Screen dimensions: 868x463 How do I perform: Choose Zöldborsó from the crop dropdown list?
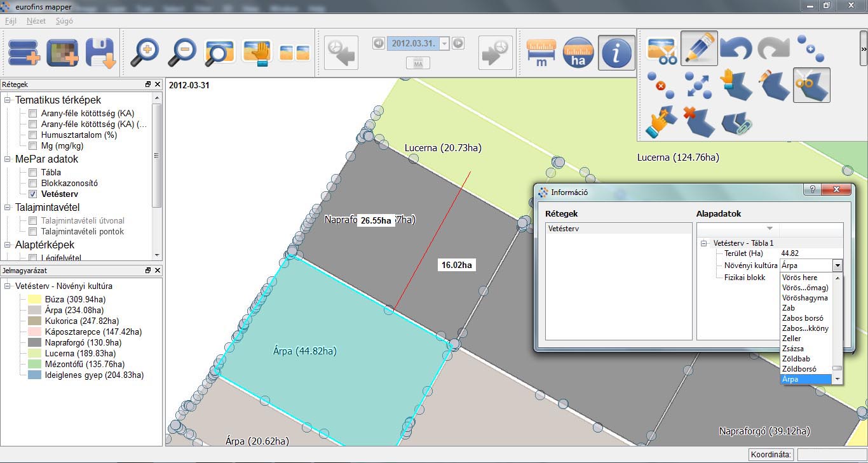(x=799, y=369)
